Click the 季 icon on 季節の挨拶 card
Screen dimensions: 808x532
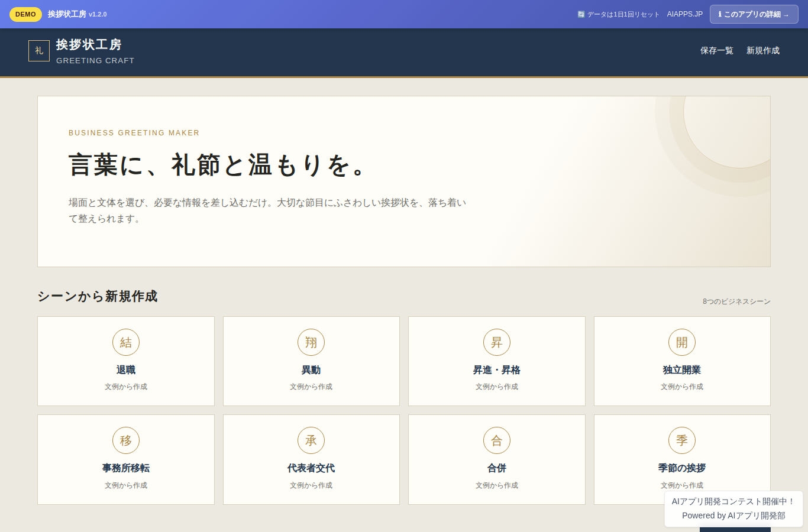(682, 440)
